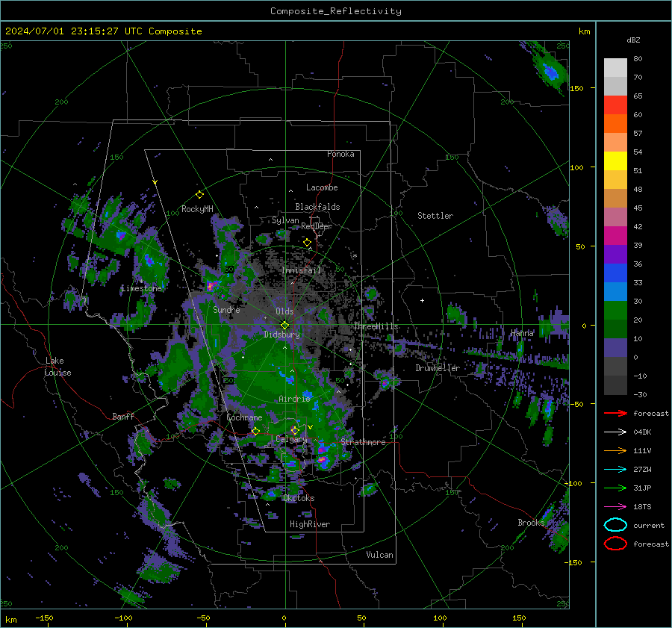Click the Composite_Reflectivity title text
This screenshot has height=628, width=672.
(x=336, y=11)
